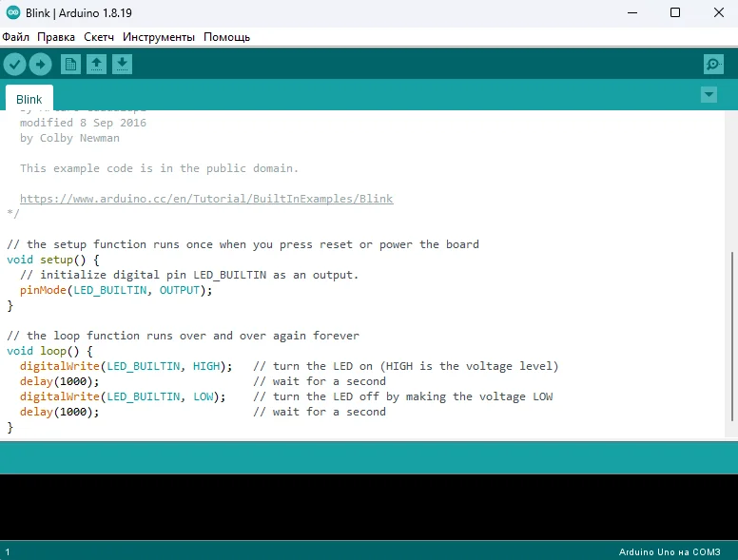This screenshot has width=738, height=560.
Task: Click the vertical editor scrollbar thumb
Action: 731,342
